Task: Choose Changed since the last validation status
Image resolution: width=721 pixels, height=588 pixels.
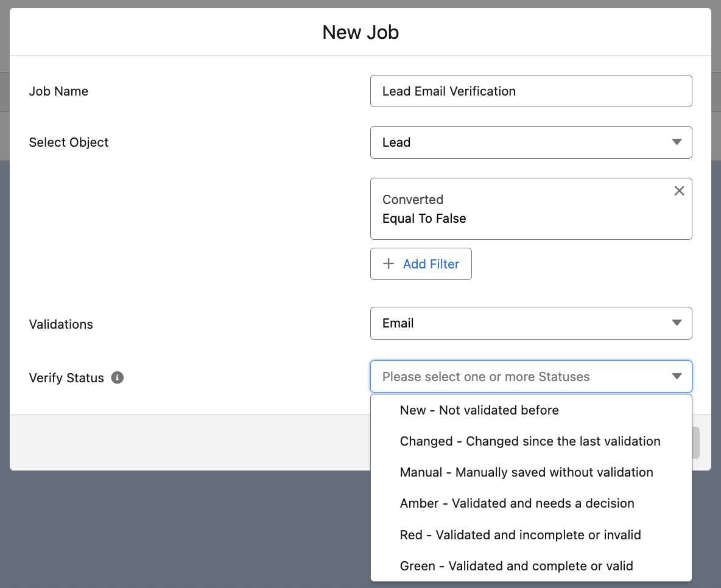Action: click(x=530, y=441)
